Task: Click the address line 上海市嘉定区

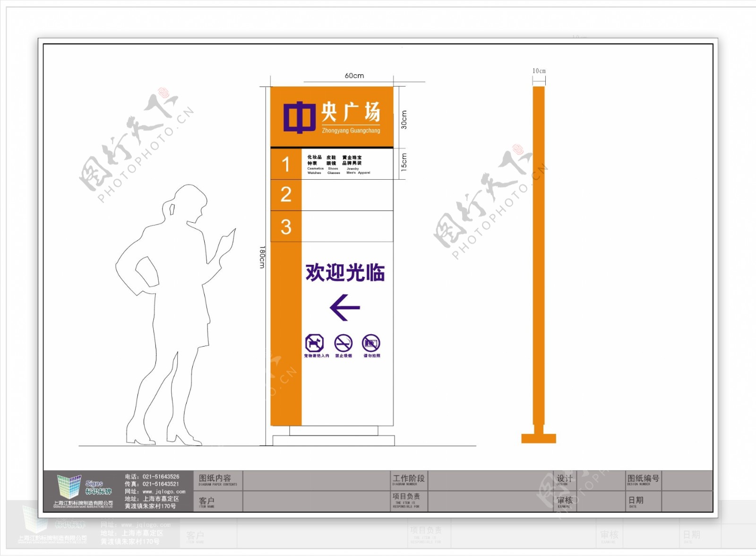Action: [x=161, y=499]
